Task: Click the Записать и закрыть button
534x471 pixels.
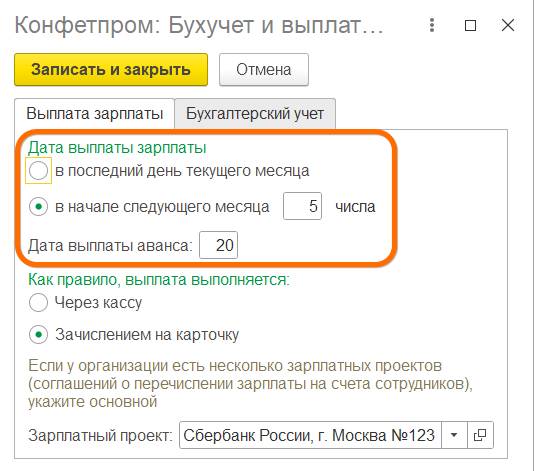Action: click(x=111, y=69)
